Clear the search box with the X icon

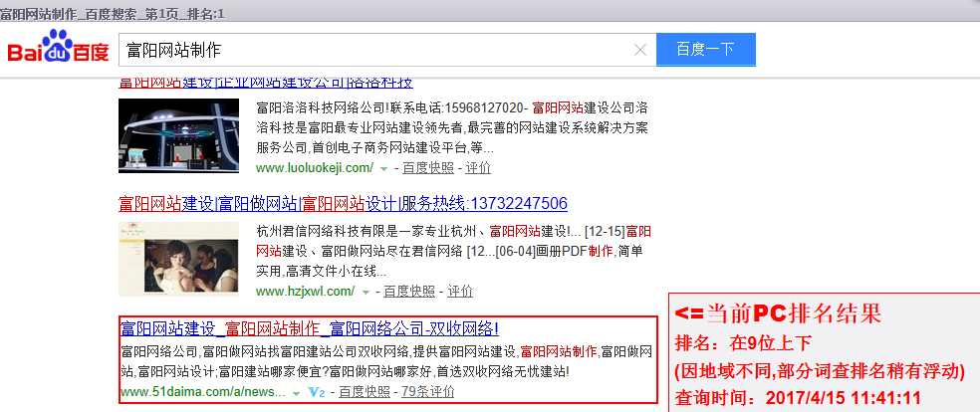click(x=640, y=50)
